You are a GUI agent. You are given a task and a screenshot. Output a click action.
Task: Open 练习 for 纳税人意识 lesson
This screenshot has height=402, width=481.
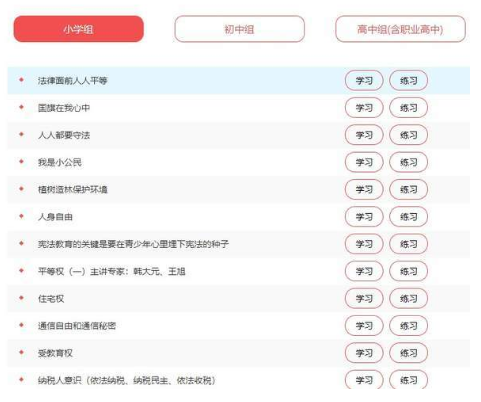[408, 380]
